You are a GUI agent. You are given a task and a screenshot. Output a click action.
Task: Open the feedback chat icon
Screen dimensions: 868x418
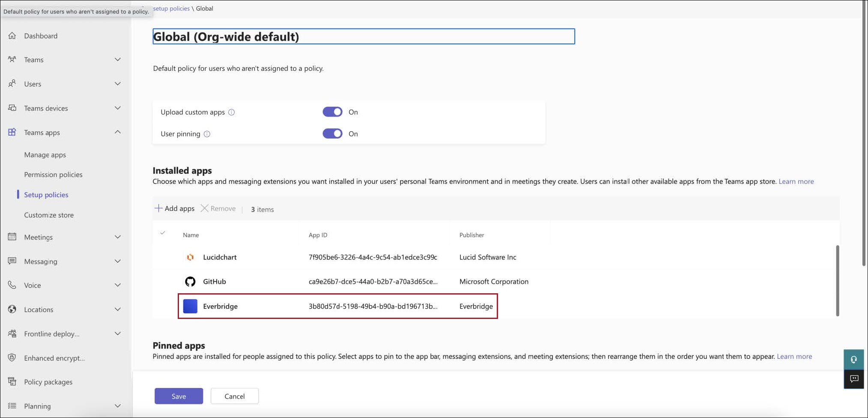click(x=854, y=379)
